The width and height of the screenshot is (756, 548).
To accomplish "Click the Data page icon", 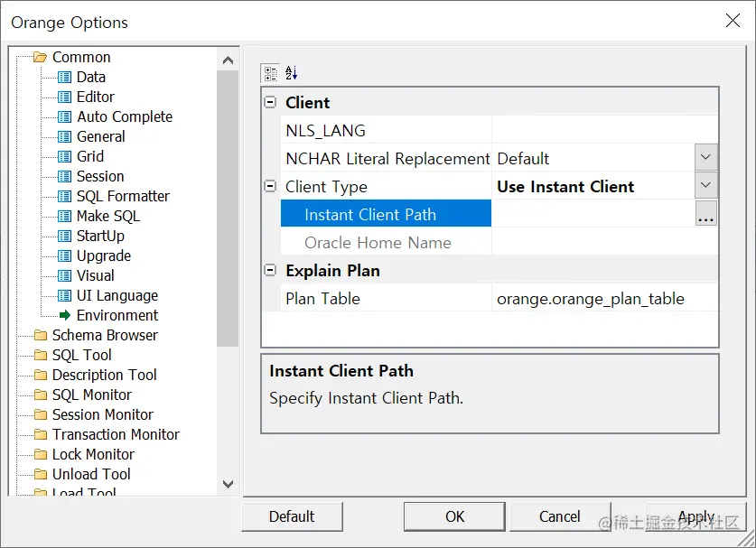I will coord(65,77).
